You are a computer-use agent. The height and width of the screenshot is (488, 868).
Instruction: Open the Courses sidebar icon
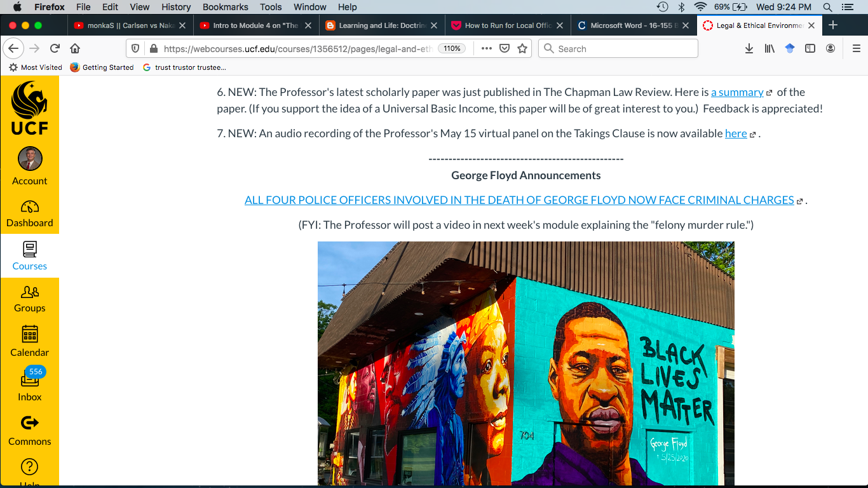[x=29, y=250]
